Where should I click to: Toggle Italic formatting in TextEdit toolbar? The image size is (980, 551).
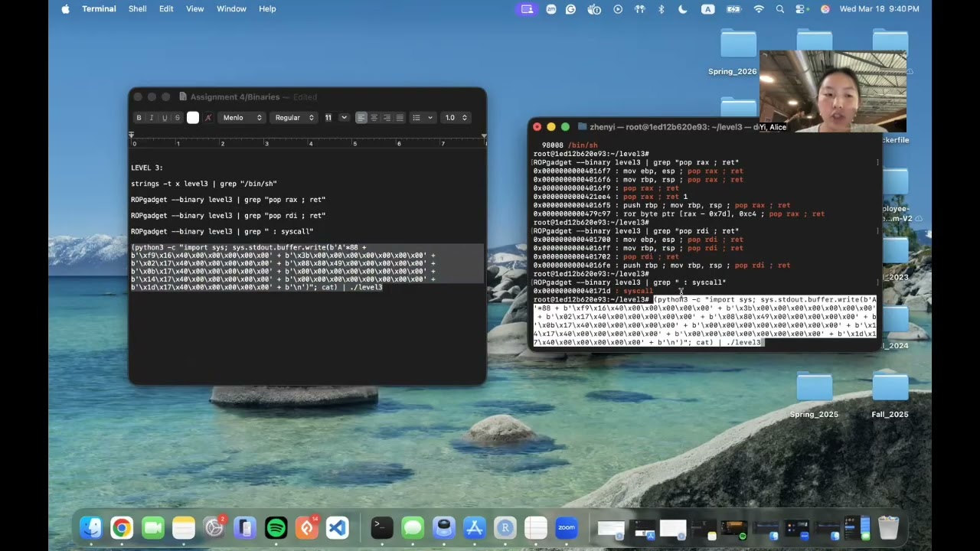[152, 118]
